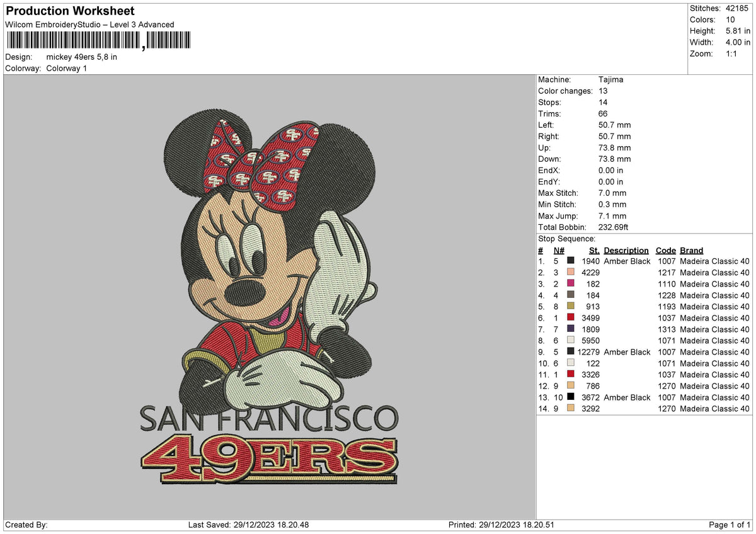Image resolution: width=756 pixels, height=534 pixels.
Task: Click the Trims value 66
Action: click(x=604, y=113)
